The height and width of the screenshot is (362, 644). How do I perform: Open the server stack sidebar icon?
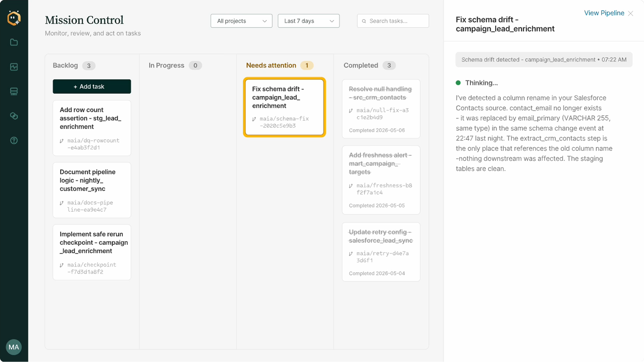[14, 91]
